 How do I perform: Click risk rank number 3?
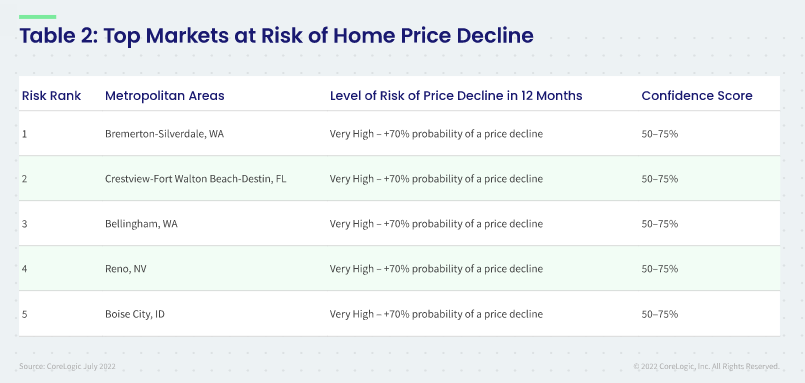tap(24, 224)
